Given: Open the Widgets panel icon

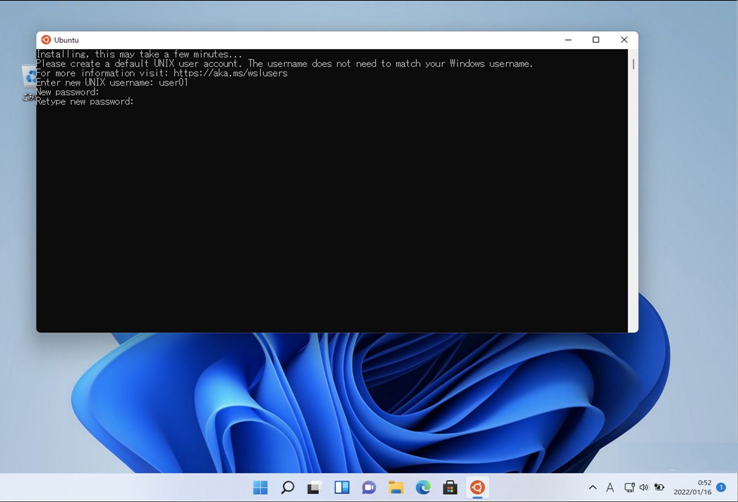Looking at the screenshot, I should pos(342,487).
